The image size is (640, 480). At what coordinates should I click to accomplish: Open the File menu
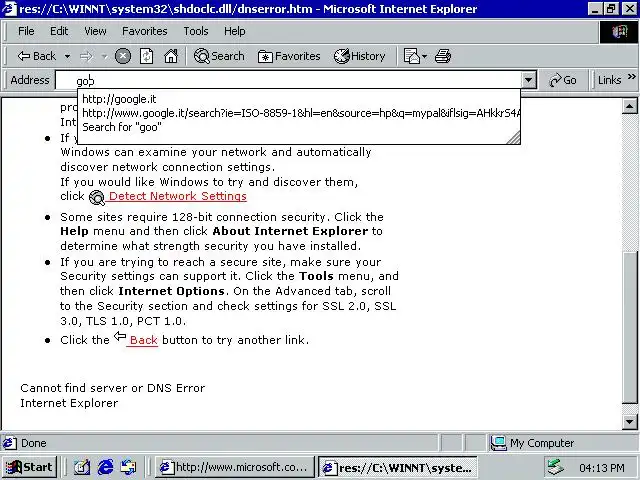(x=26, y=31)
